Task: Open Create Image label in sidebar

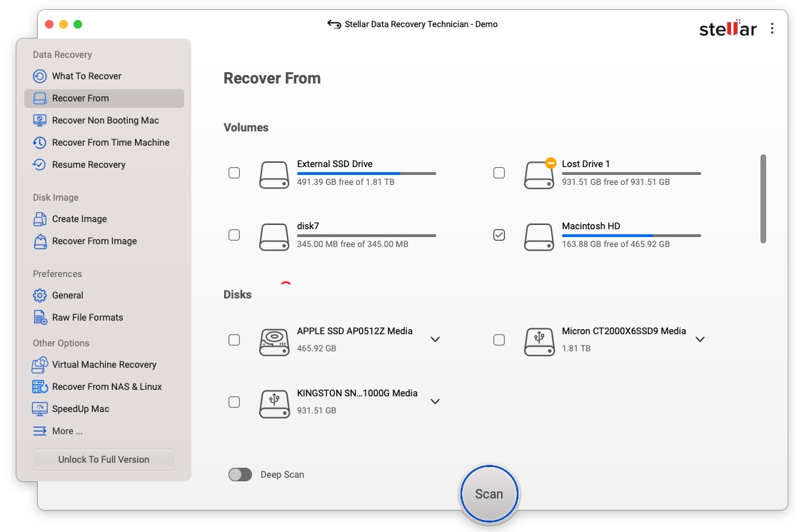Action: tap(79, 219)
